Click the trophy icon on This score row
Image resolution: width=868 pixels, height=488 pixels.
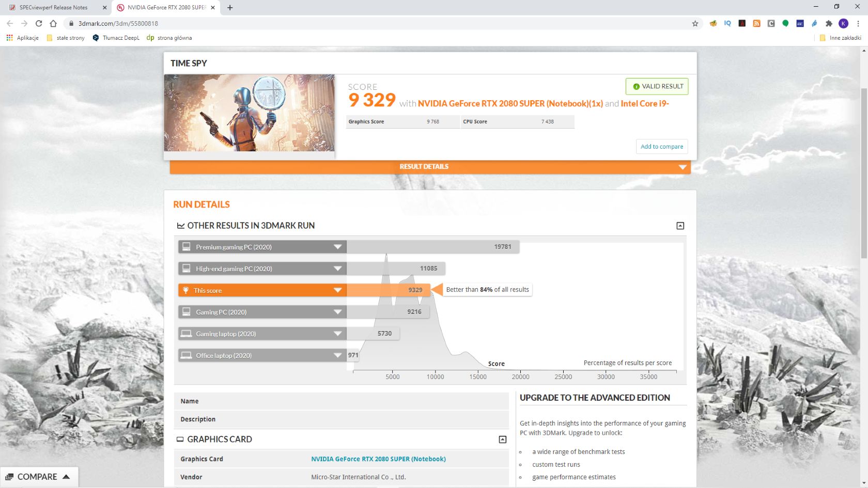187,290
